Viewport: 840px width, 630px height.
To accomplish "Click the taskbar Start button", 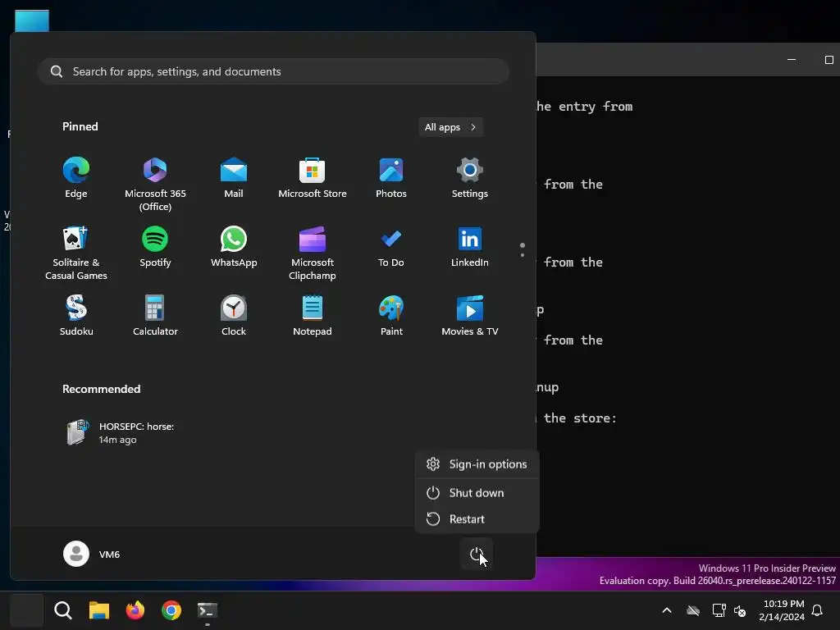I will point(27,610).
